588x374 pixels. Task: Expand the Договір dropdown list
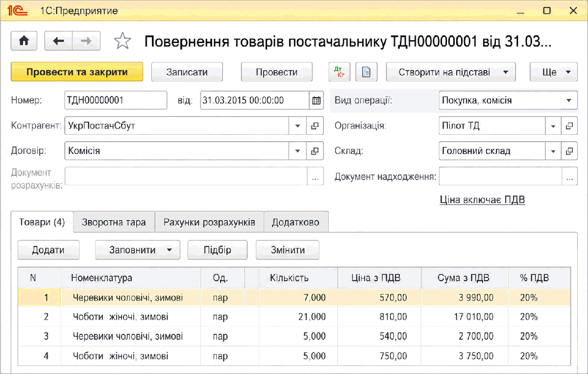(x=298, y=151)
